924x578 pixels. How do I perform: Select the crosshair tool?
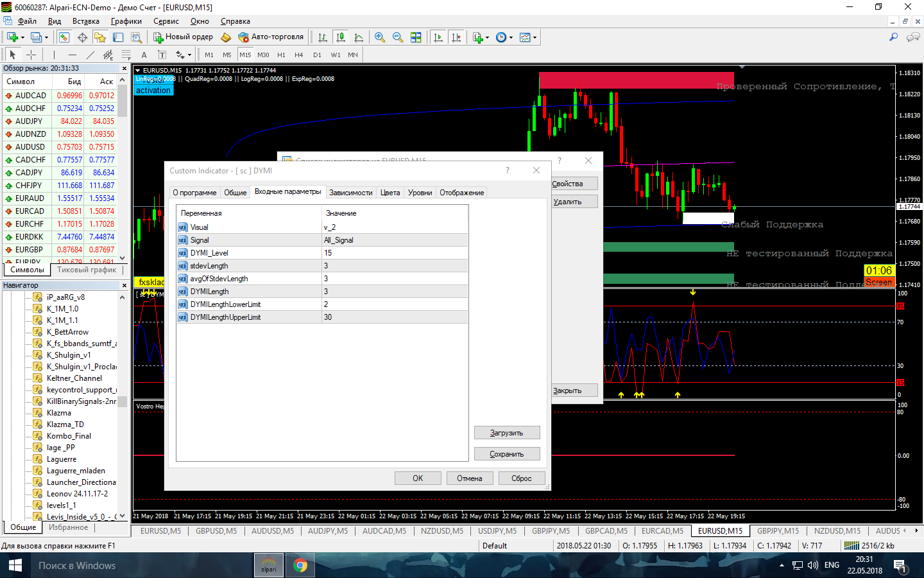[31, 55]
